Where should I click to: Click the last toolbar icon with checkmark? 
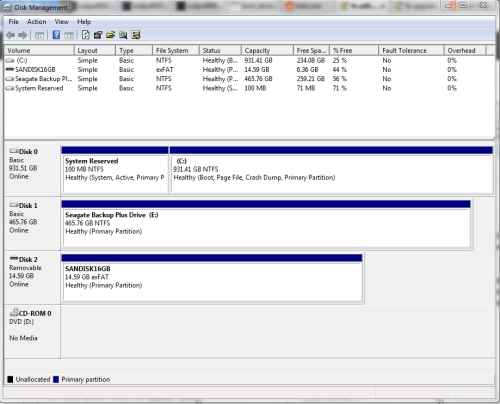[x=136, y=35]
